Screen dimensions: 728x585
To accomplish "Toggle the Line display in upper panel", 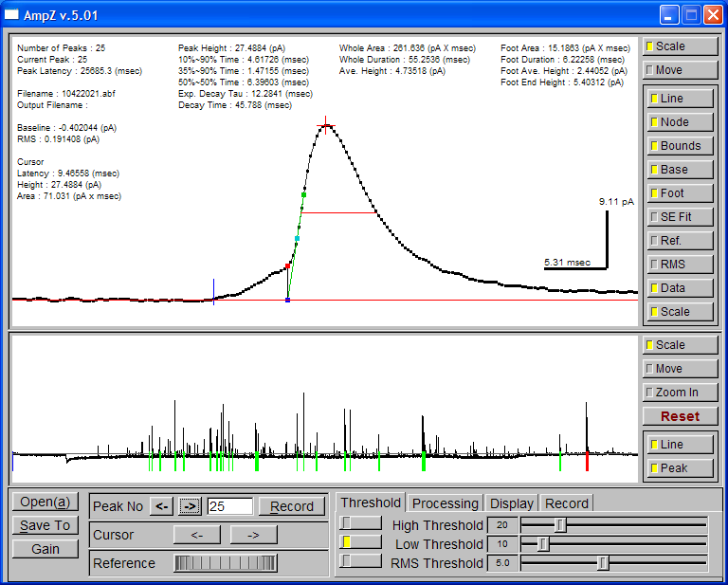I will [681, 99].
